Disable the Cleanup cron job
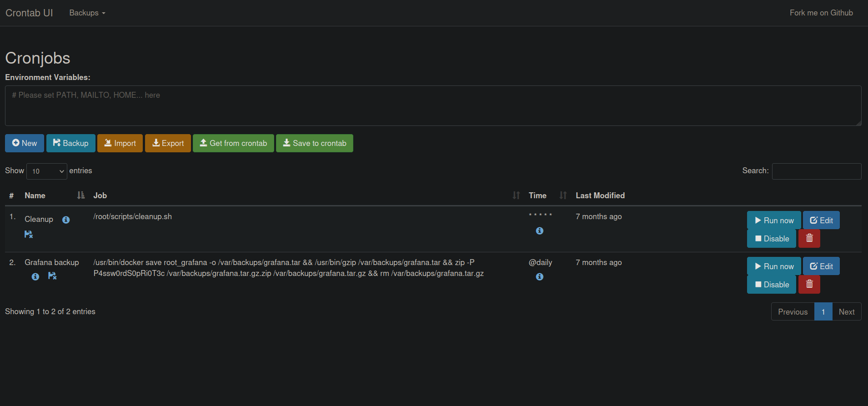The width and height of the screenshot is (868, 406). 771,239
